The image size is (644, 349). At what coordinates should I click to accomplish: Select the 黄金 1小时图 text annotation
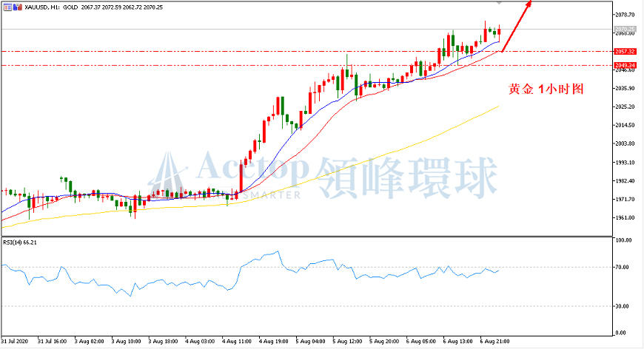click(546, 89)
